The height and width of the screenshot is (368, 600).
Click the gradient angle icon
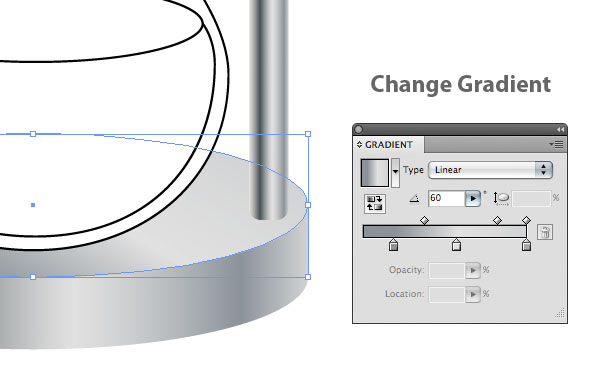coord(414,199)
